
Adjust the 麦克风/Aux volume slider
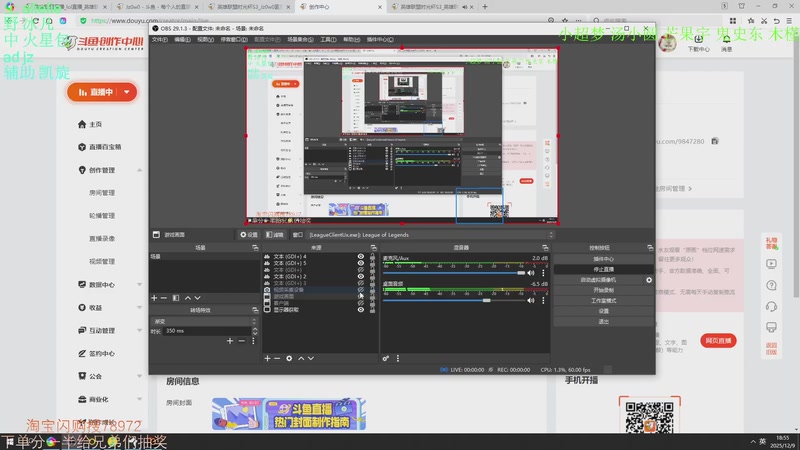(x=454, y=273)
